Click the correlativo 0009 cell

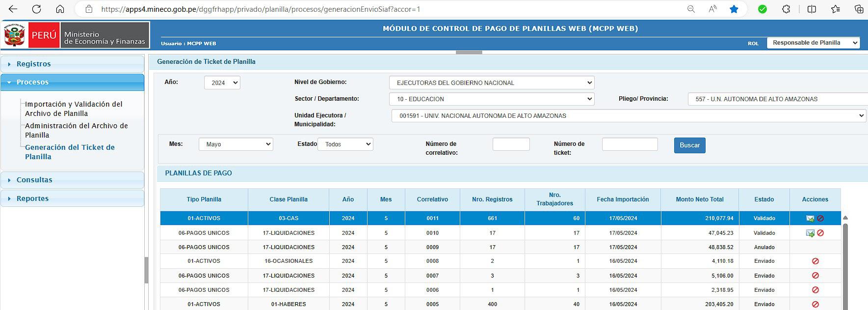click(432, 247)
